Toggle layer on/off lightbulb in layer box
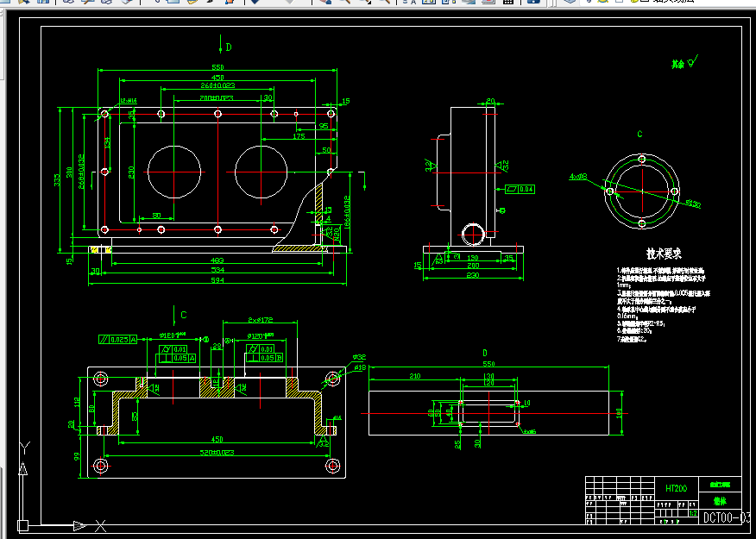The width and height of the screenshot is (756, 539). [x=589, y=2]
